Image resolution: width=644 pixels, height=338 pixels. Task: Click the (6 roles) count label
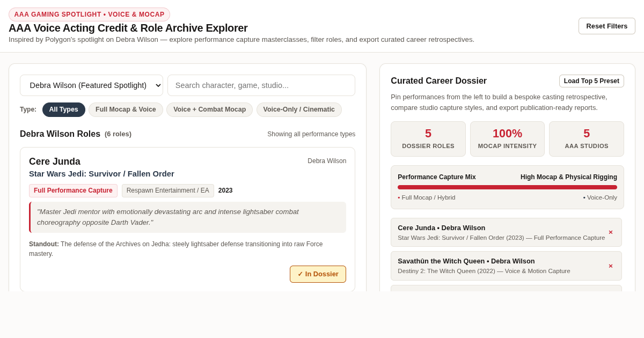[x=118, y=134]
